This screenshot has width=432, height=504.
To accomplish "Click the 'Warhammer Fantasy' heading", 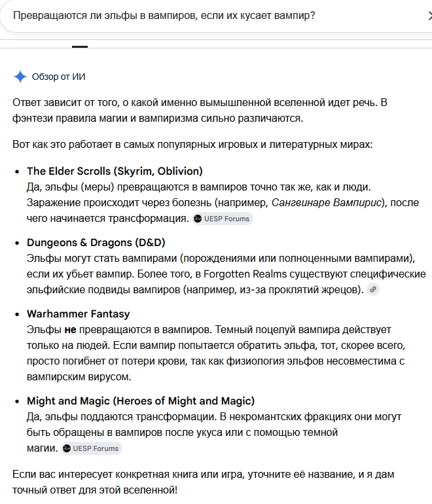I will pos(79,314).
